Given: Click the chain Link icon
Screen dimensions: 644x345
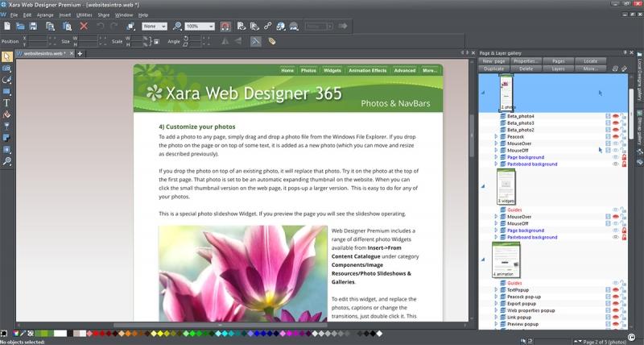Looking at the screenshot, I should (x=268, y=27).
